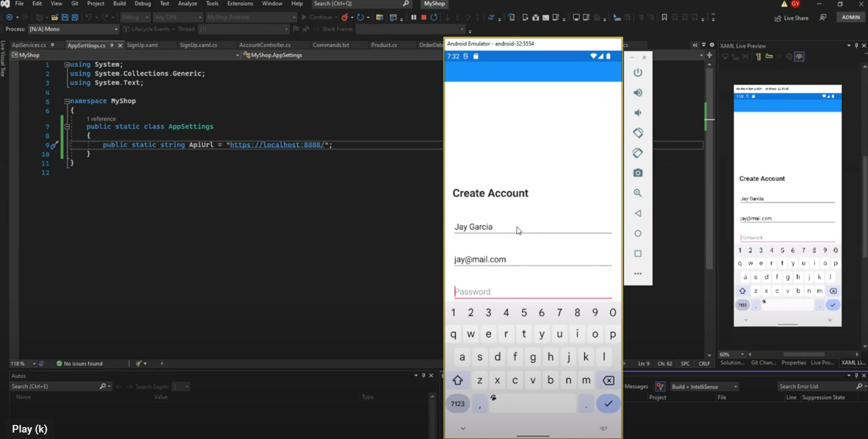Tap the keyboard Shift arrow key

(x=457, y=380)
